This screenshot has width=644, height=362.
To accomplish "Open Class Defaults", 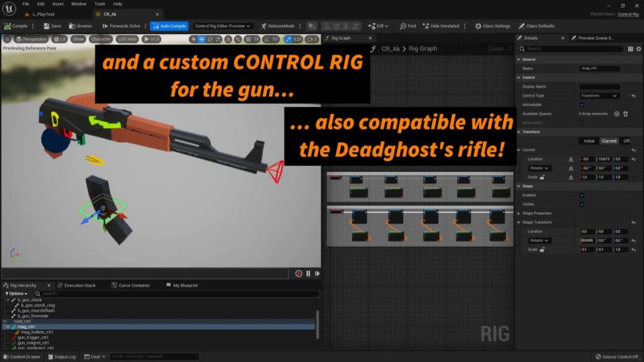I will click(x=536, y=26).
